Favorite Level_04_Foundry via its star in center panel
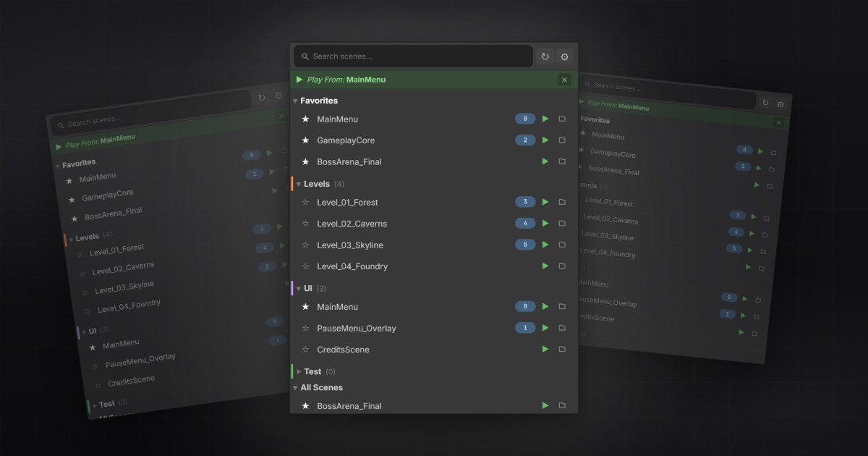Screen dimensions: 868x456 (x=305, y=266)
